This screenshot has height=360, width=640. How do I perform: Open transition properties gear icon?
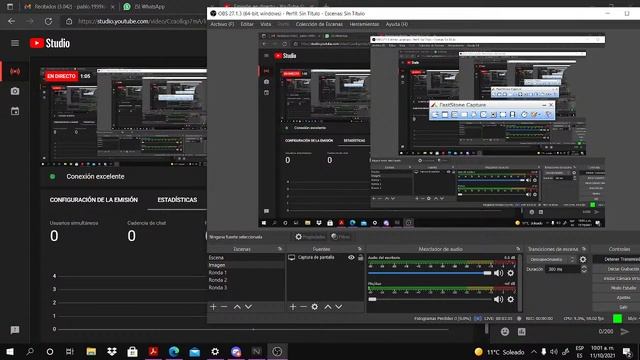pyautogui.click(x=583, y=259)
